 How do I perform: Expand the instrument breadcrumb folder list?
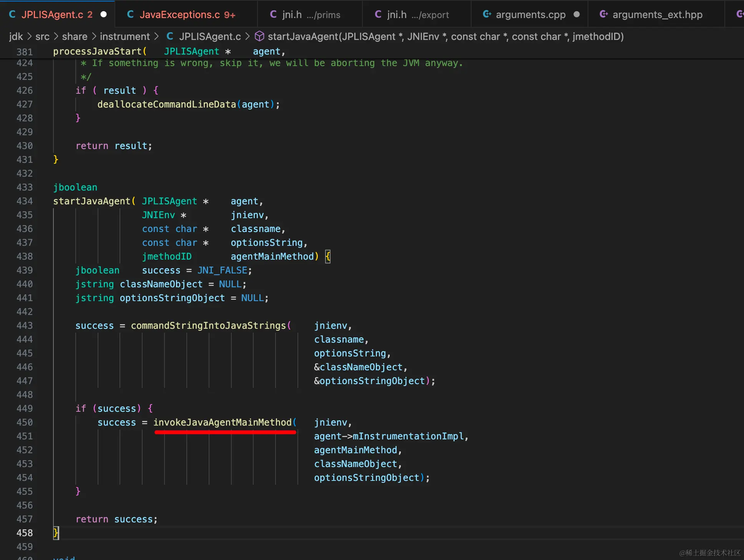tap(125, 36)
